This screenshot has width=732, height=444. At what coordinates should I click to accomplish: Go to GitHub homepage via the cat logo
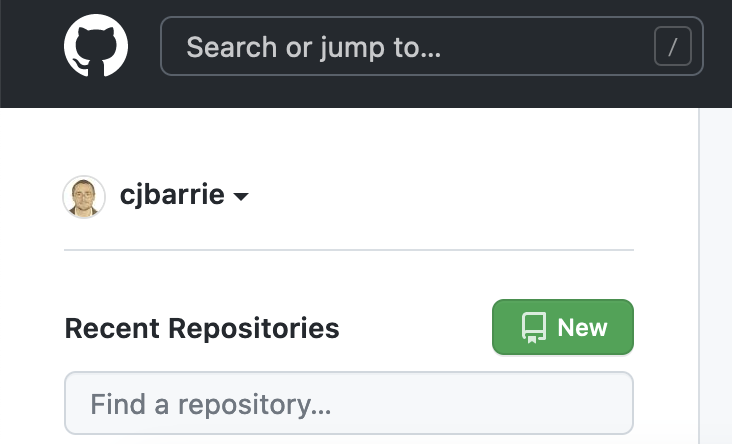tap(96, 46)
